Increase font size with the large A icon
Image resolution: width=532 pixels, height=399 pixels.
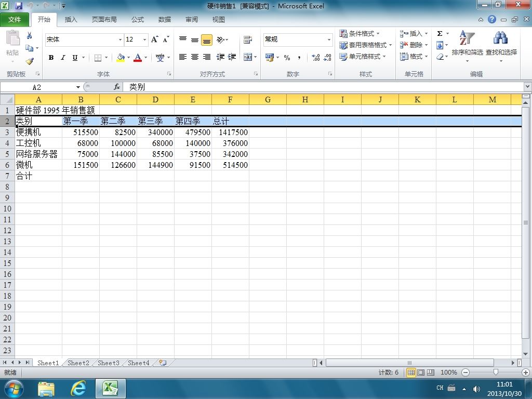(154, 39)
